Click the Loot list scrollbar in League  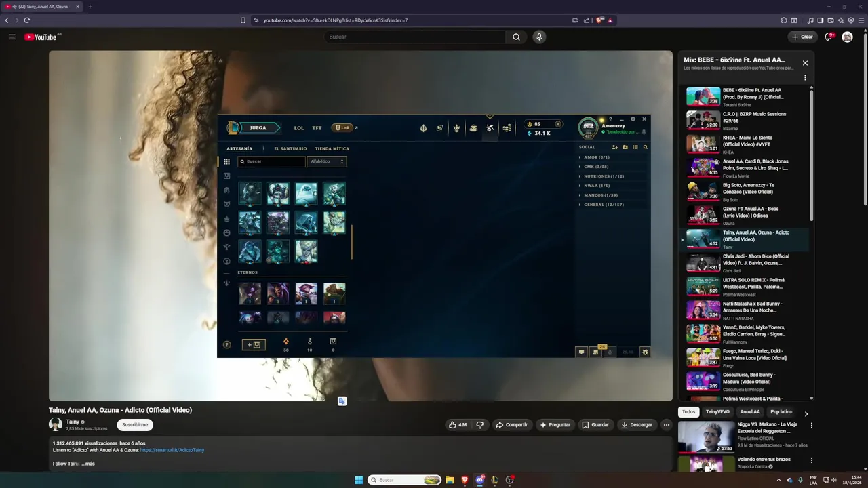351,242
